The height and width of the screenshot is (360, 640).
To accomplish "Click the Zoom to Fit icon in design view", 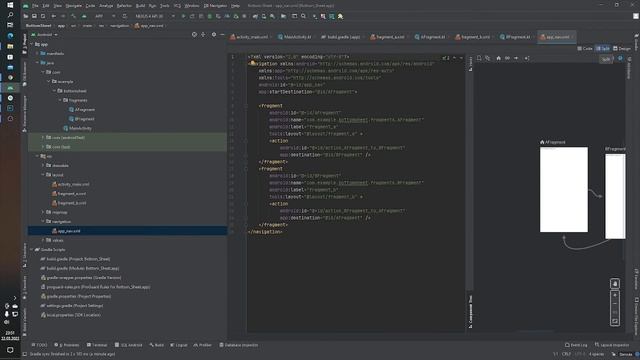I will click(615, 322).
